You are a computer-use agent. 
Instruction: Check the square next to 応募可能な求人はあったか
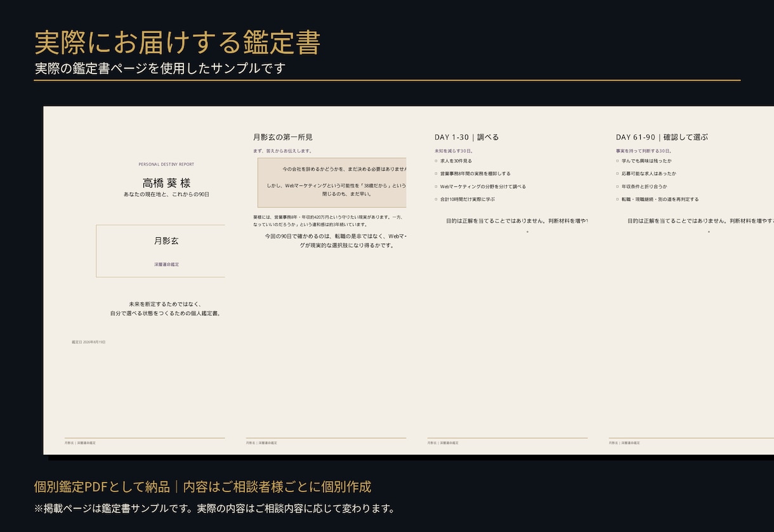coord(617,174)
